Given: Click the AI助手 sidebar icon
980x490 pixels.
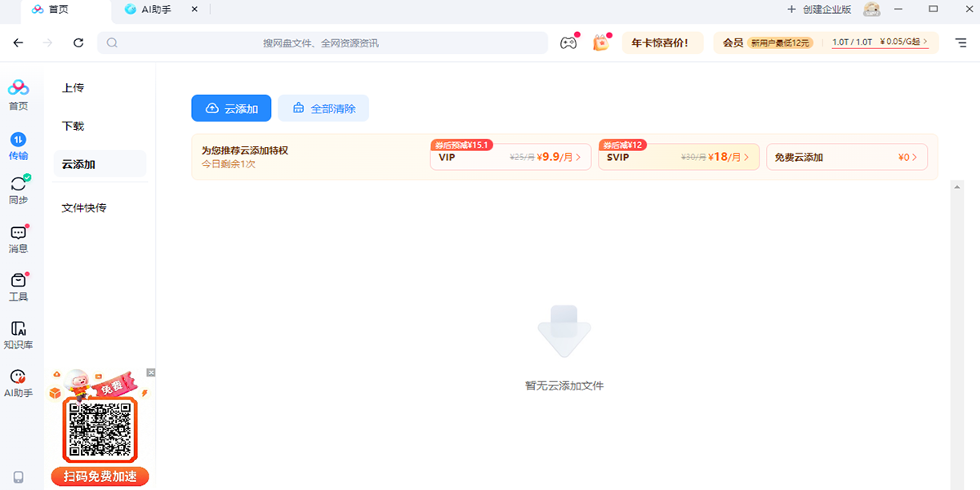Looking at the screenshot, I should tap(18, 383).
